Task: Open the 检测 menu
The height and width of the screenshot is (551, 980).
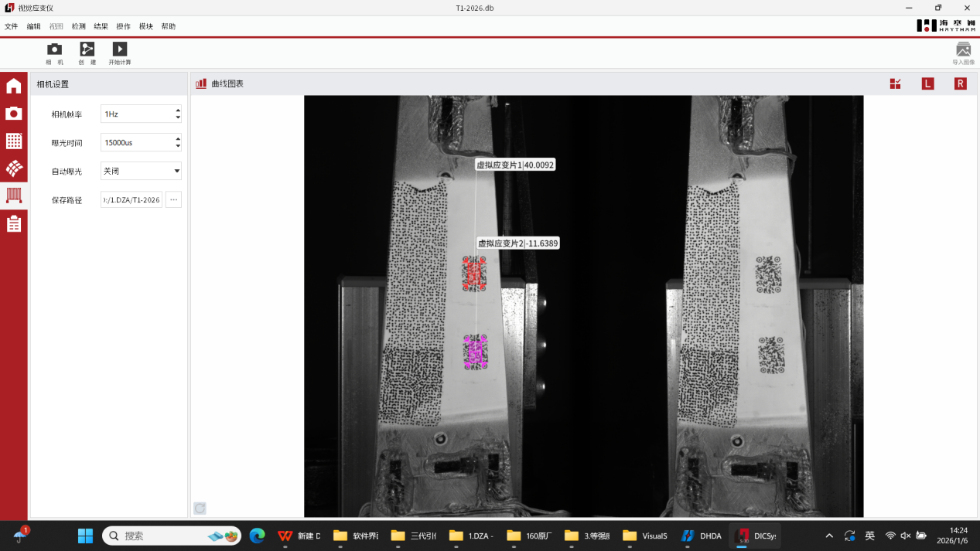Action: pos(78,26)
